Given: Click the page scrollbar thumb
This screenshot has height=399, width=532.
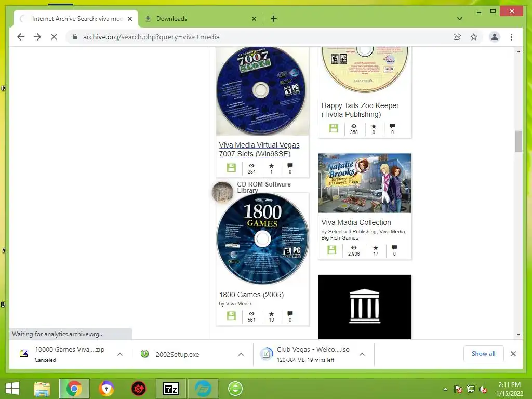Looking at the screenshot, I should coord(518,141).
